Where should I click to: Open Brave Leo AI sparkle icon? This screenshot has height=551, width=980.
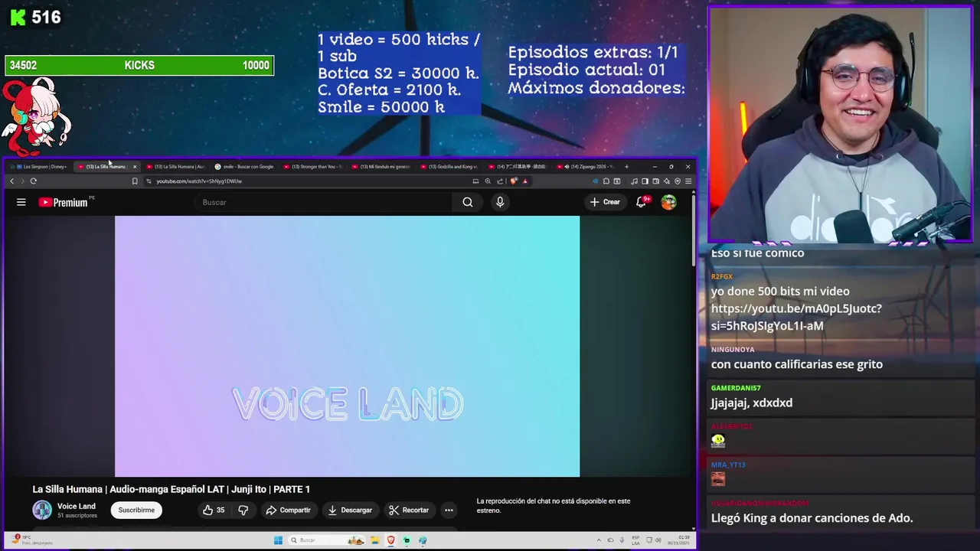pyautogui.click(x=666, y=181)
